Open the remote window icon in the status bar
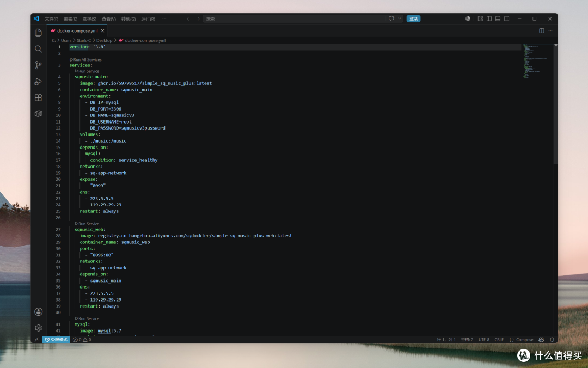 coord(36,340)
